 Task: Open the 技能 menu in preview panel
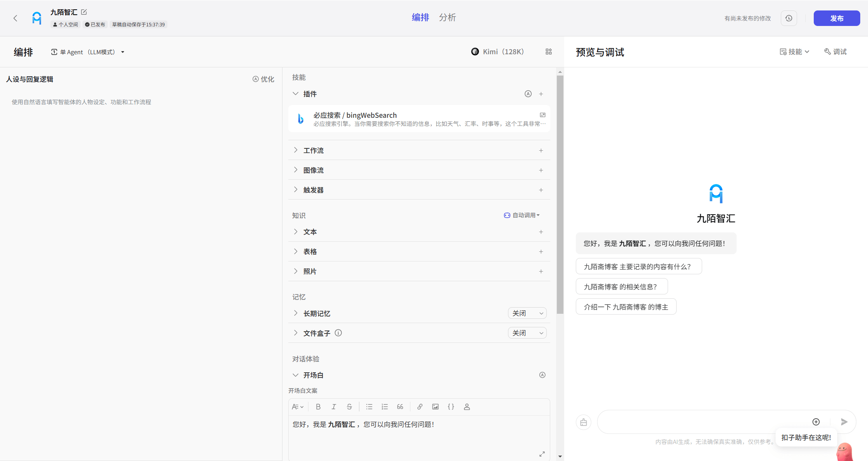point(794,52)
